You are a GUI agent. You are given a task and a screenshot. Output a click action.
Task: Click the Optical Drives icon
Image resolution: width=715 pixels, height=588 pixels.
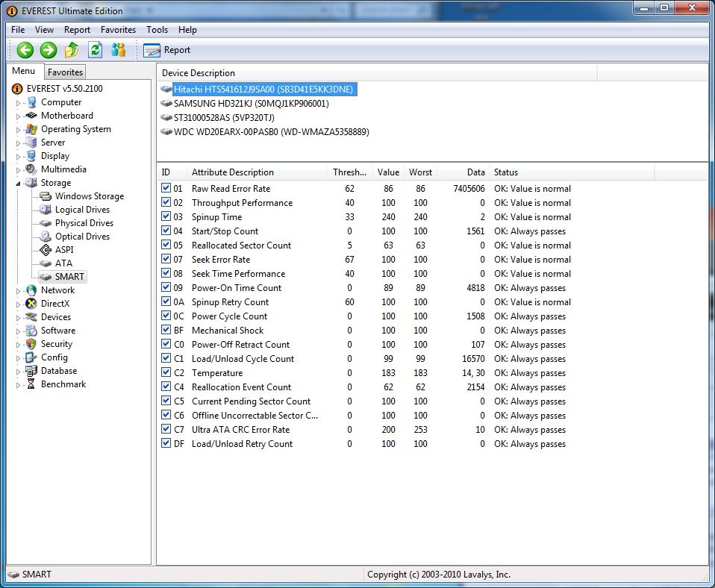click(45, 236)
